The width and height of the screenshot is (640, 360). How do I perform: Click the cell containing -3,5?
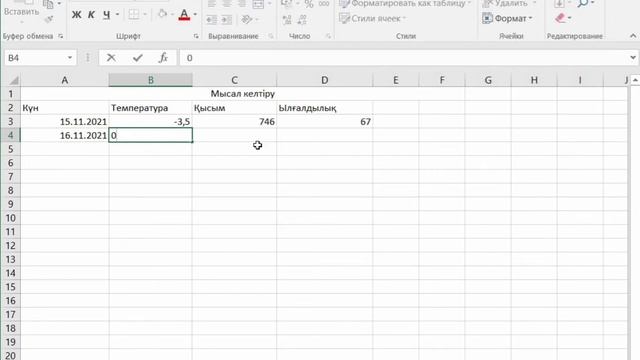coord(151,122)
